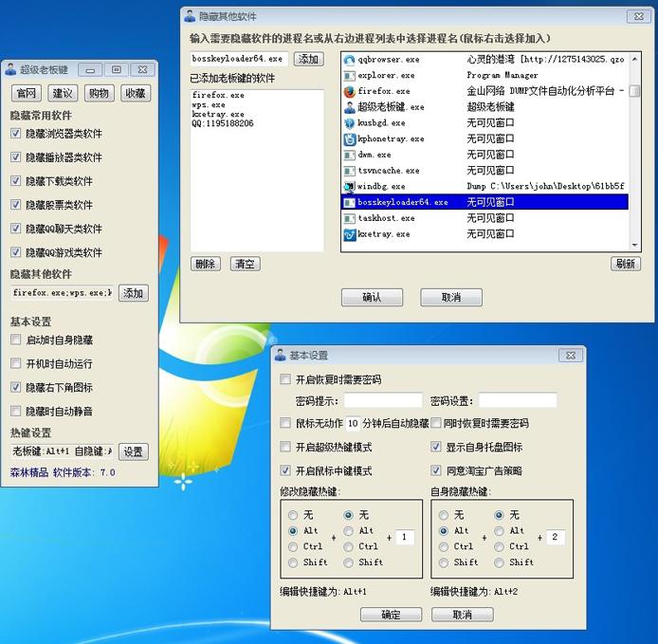Enable 鼠标无动作 auto-hide checkbox
The width and height of the screenshot is (658, 644).
pyautogui.click(x=285, y=423)
